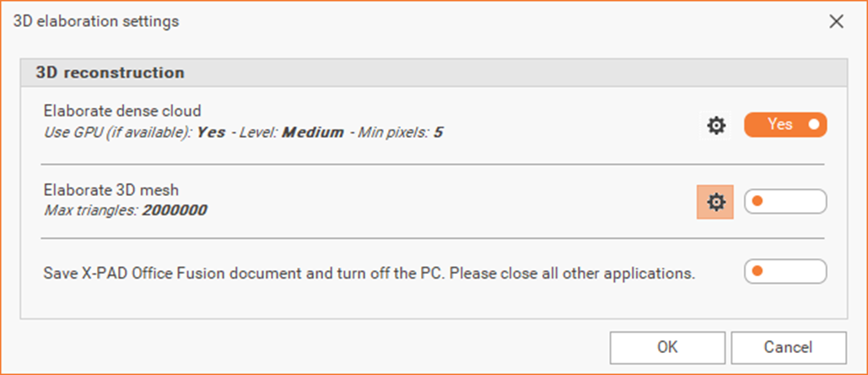Select the Elaborate 3D mesh label
The image size is (868, 375).
coord(111,191)
